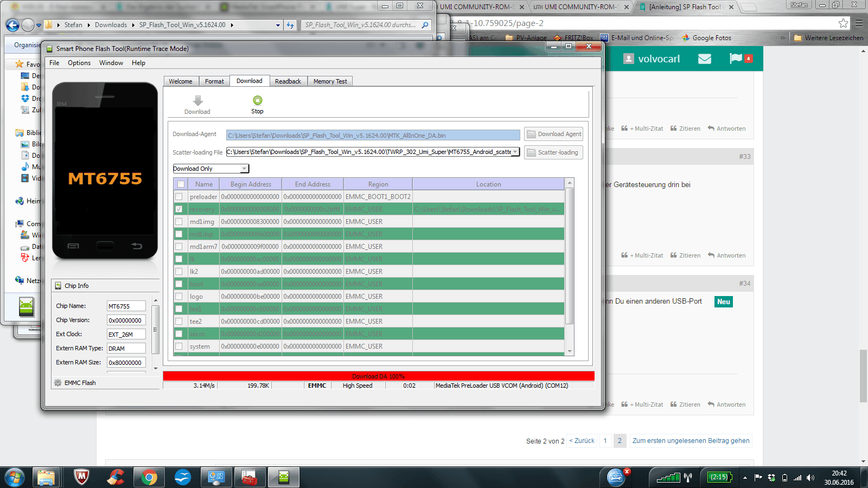Image resolution: width=868 pixels, height=488 pixels.
Task: Click the EMMC Flash gear icon
Action: click(58, 383)
